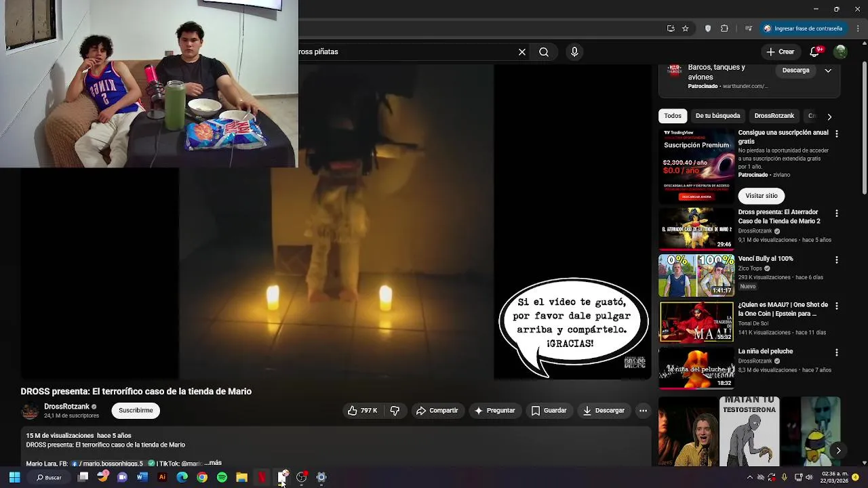Like the video with 797 K thumbs up

click(363, 411)
